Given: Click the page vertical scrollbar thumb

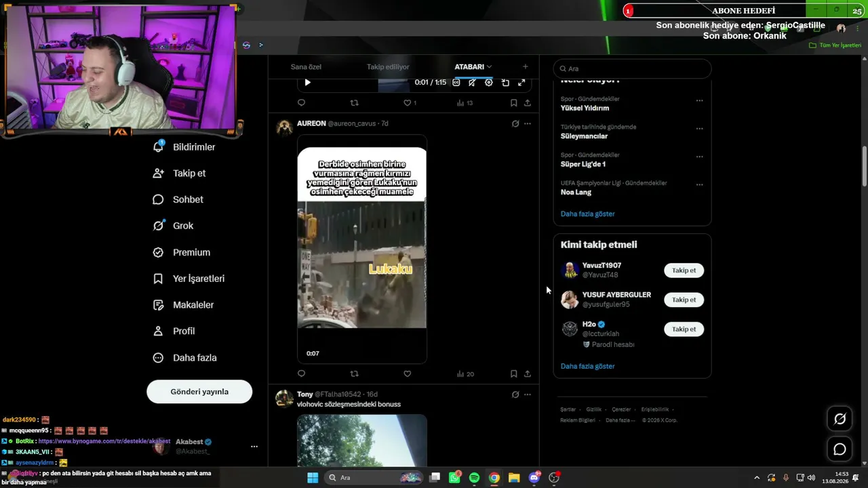Looking at the screenshot, I should tap(865, 166).
